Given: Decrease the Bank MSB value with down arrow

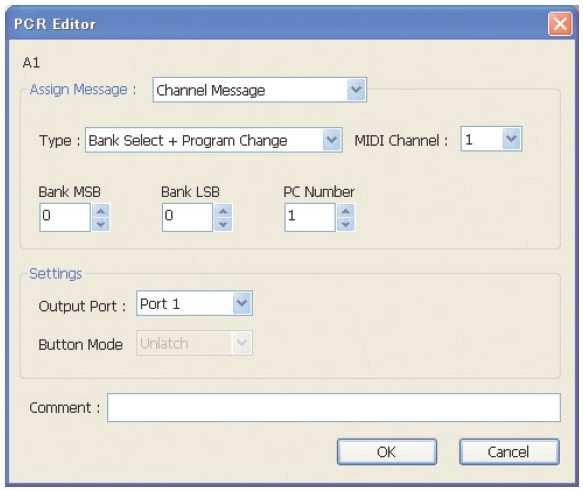Looking at the screenshot, I should (101, 224).
